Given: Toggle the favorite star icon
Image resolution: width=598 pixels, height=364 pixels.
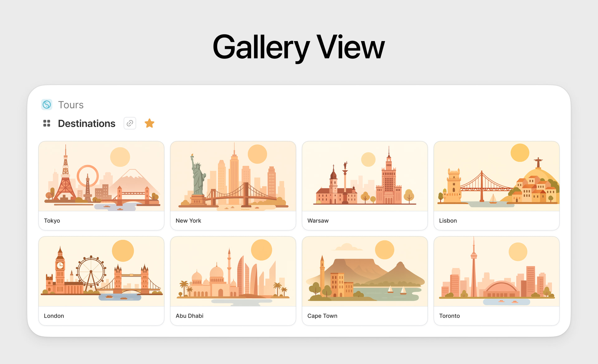Looking at the screenshot, I should [x=149, y=123].
